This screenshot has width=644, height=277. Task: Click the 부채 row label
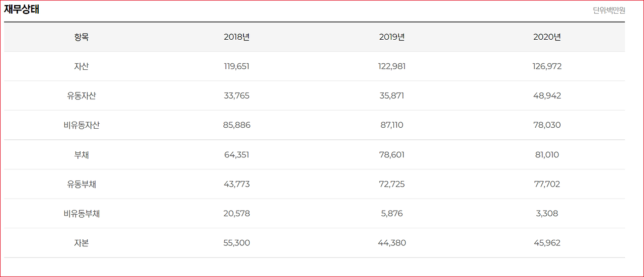82,155
